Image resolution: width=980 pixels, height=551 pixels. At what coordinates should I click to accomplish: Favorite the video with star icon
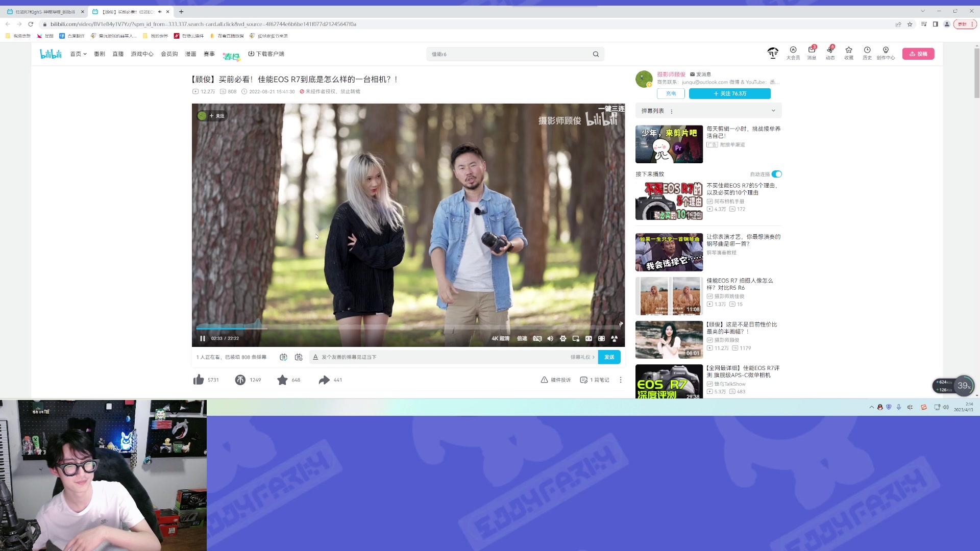[x=282, y=380]
